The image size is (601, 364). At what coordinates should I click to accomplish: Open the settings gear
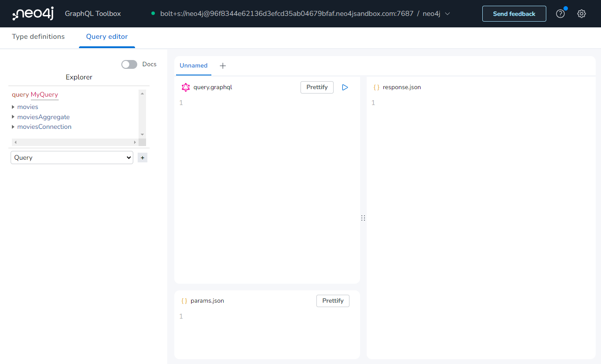click(582, 14)
